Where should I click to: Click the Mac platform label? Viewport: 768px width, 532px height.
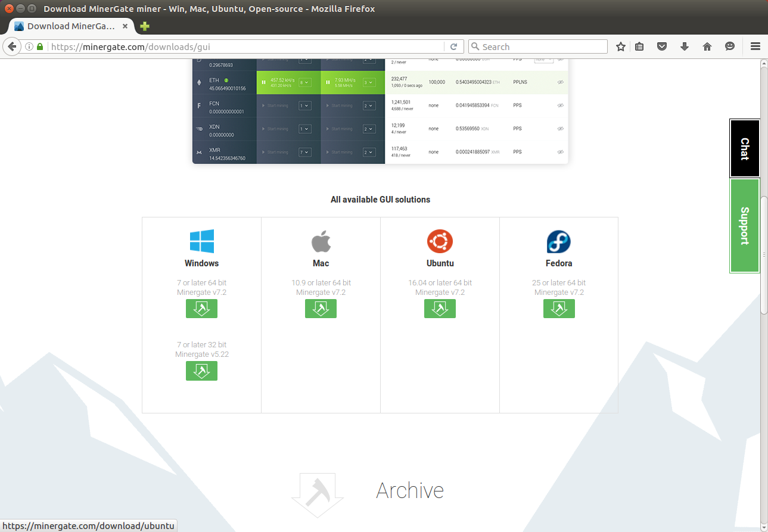pyautogui.click(x=321, y=263)
